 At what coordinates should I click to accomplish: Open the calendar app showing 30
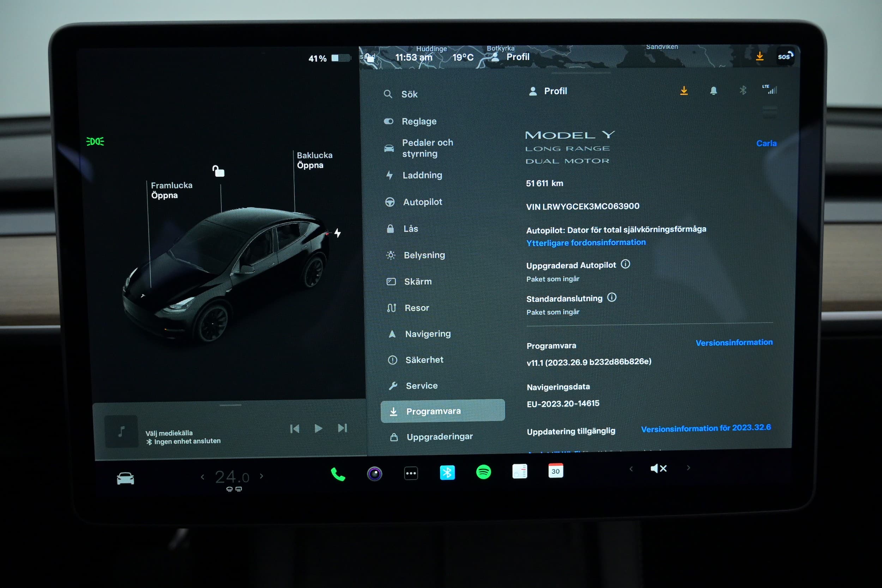pyautogui.click(x=556, y=471)
